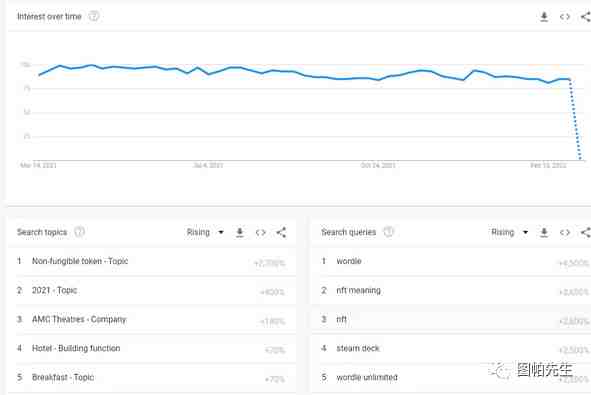
Task: Click help icon beside Interest over time
Action: click(x=93, y=16)
